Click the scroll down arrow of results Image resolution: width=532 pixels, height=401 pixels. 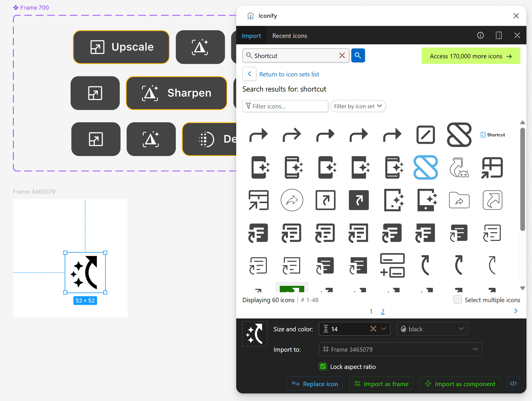523,288
